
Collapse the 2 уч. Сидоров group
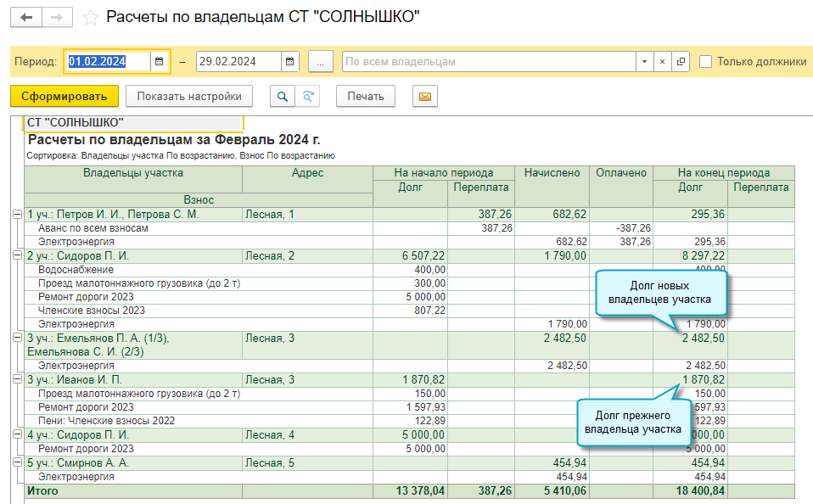[x=17, y=255]
